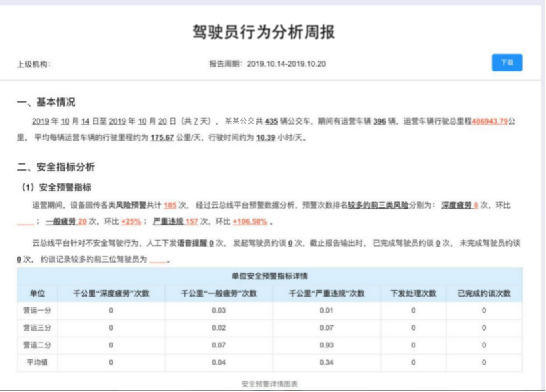The image size is (546, 392).
Task: Click the driving time value 10.39
Action: point(265,138)
